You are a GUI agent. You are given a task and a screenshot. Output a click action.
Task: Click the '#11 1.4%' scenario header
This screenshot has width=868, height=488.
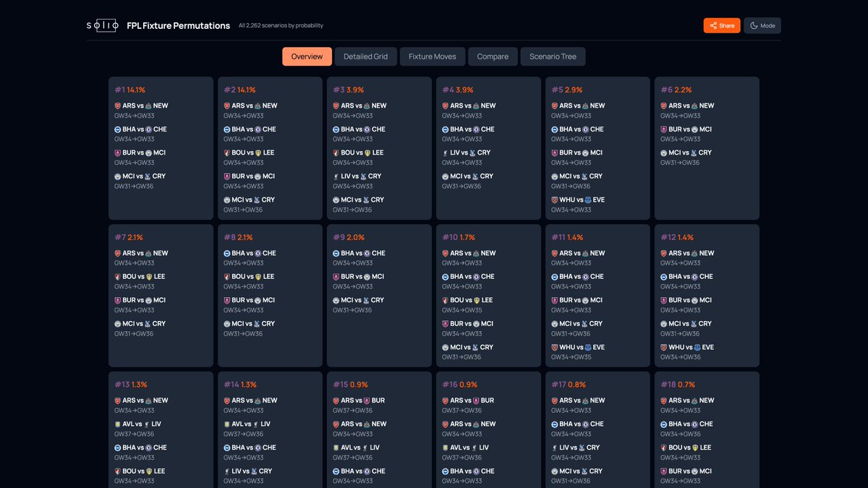point(567,237)
